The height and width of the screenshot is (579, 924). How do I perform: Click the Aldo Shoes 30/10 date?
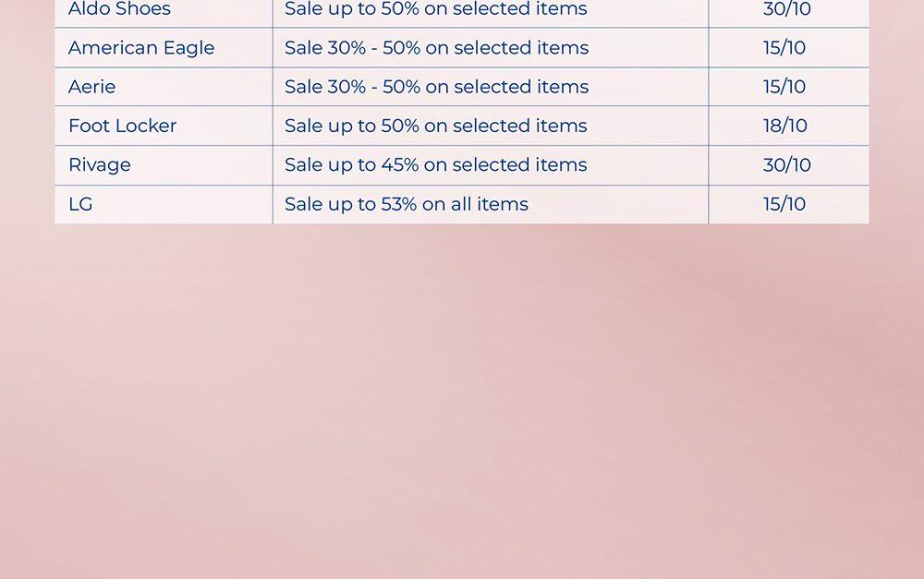[x=786, y=9]
